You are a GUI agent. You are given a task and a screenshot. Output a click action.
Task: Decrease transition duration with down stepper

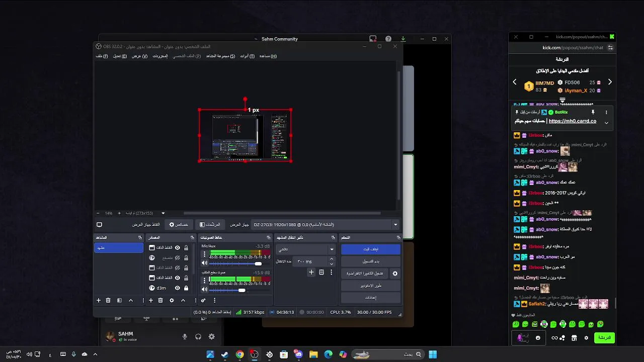coord(331,264)
